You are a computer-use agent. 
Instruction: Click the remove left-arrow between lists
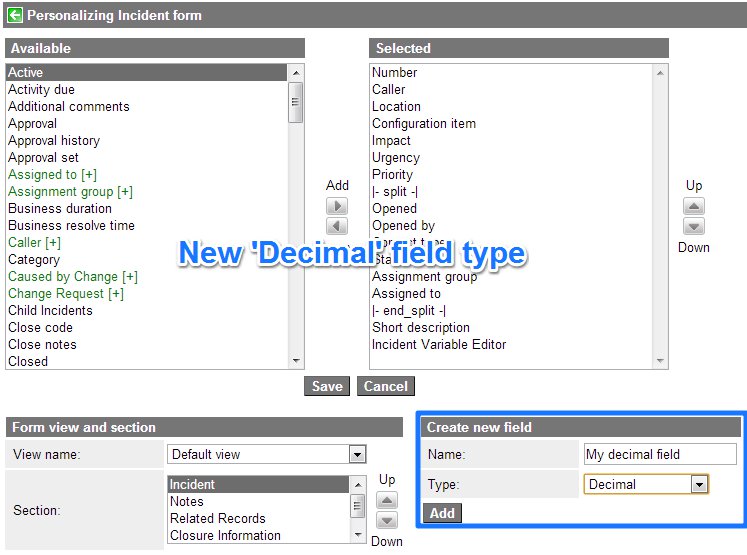[x=338, y=226]
